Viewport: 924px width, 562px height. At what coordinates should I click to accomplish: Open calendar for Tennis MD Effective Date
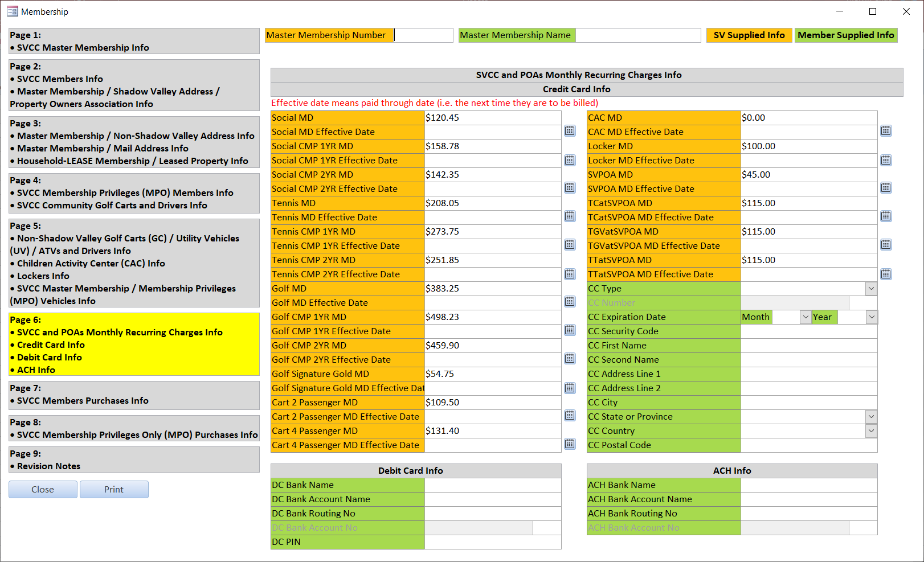pyautogui.click(x=570, y=216)
